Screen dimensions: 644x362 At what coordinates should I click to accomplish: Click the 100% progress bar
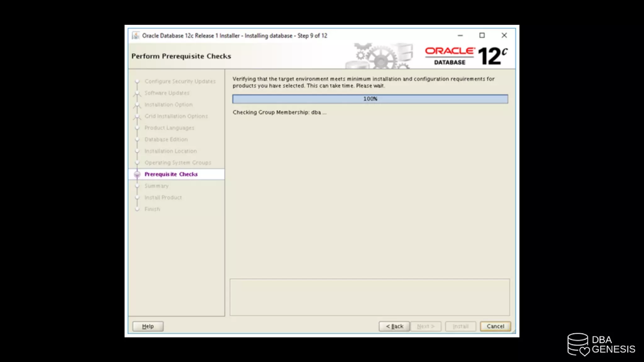(370, 99)
